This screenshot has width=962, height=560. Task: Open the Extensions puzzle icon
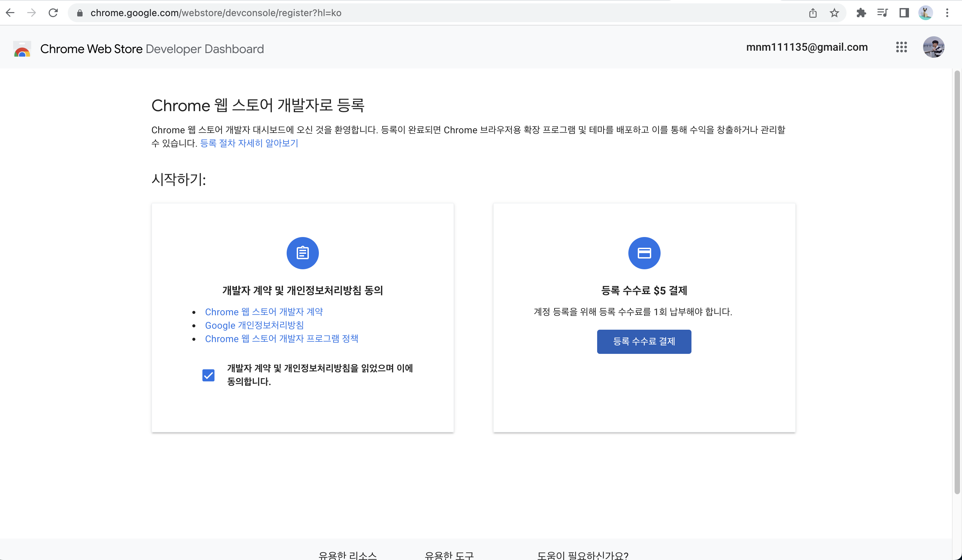point(861,13)
